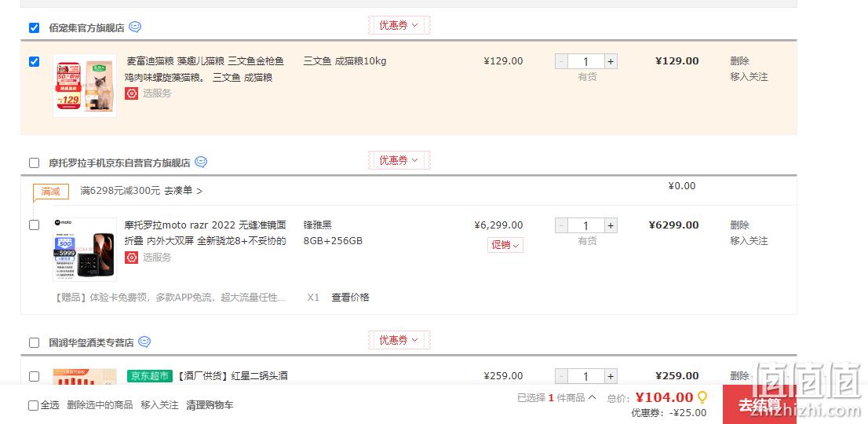Open the 促销 dropdown under ¥6,299.00
The width and height of the screenshot is (868, 424).
(x=505, y=245)
